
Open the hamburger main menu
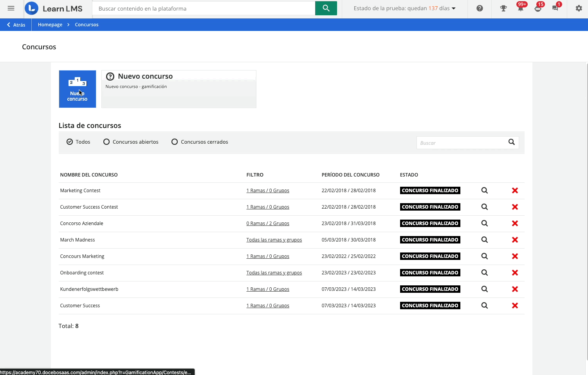coord(11,8)
